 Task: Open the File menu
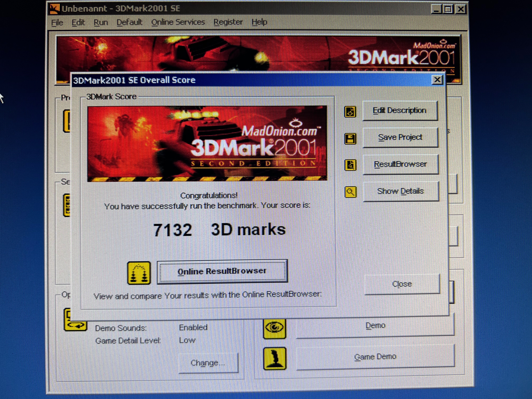57,23
